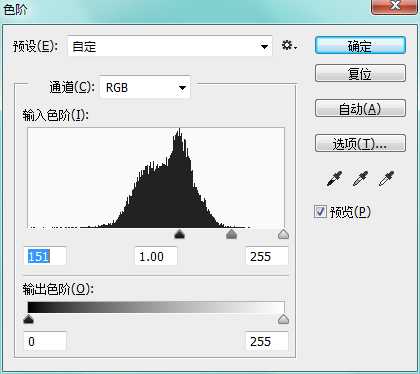Click the gamma field showing 1.00
The width and height of the screenshot is (420, 374).
click(x=156, y=256)
